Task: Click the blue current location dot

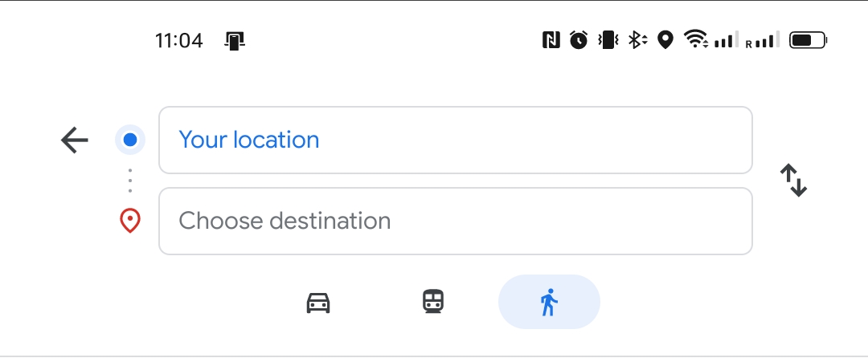Action: tap(130, 140)
